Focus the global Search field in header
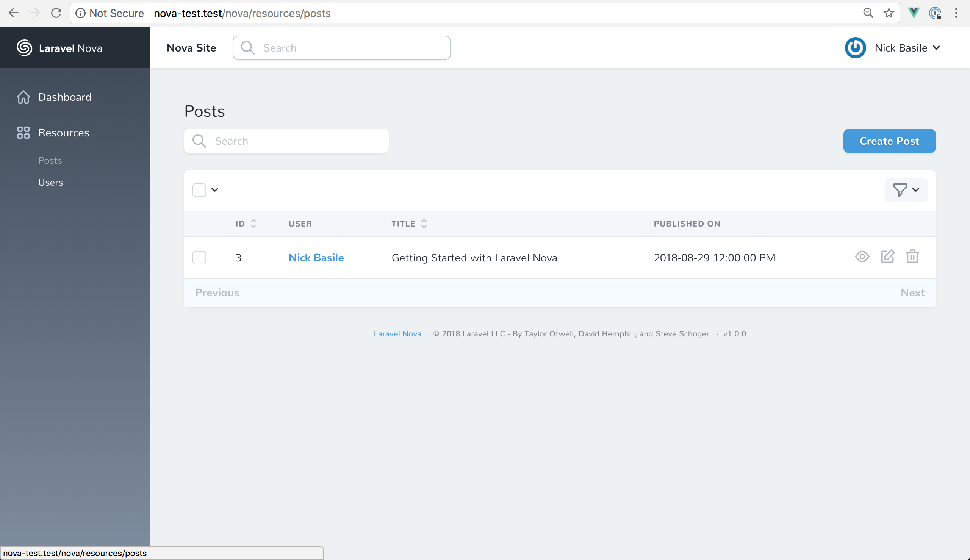 point(341,48)
